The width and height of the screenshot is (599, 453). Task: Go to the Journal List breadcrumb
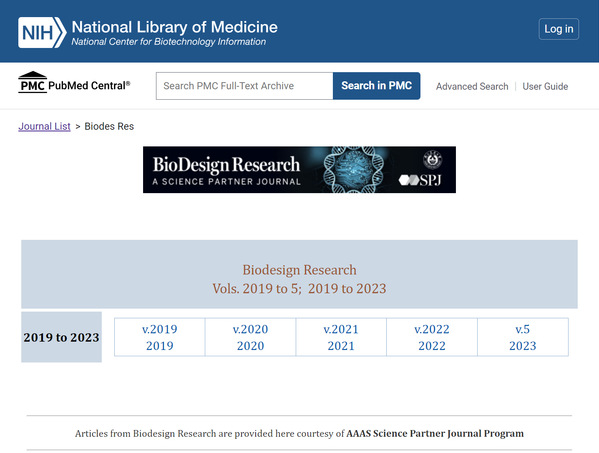pyautogui.click(x=44, y=126)
